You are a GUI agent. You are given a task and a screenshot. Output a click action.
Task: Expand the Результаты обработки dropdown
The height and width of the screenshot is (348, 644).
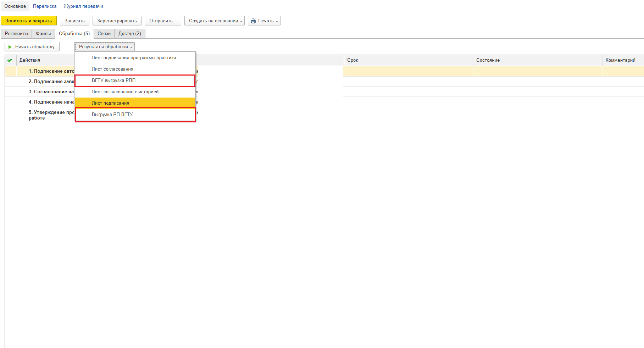(x=105, y=47)
